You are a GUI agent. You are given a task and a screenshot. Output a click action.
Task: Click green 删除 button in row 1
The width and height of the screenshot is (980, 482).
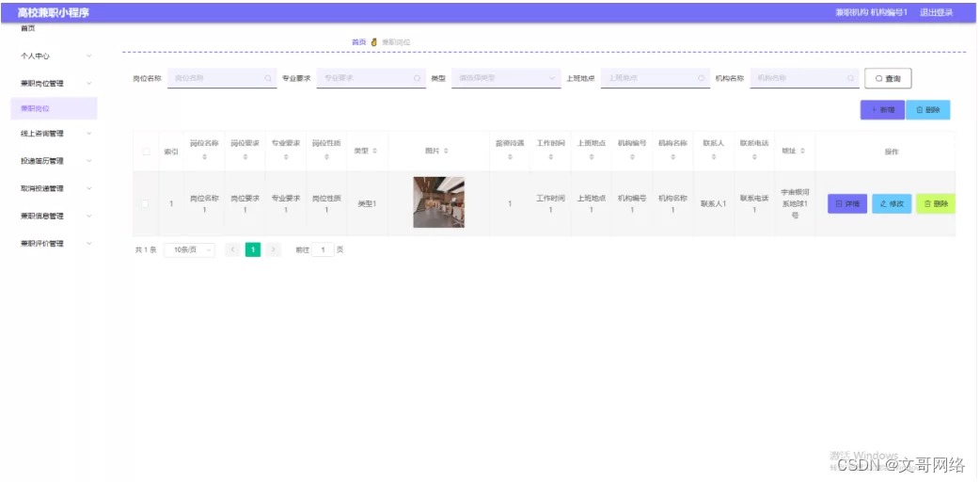tap(936, 203)
